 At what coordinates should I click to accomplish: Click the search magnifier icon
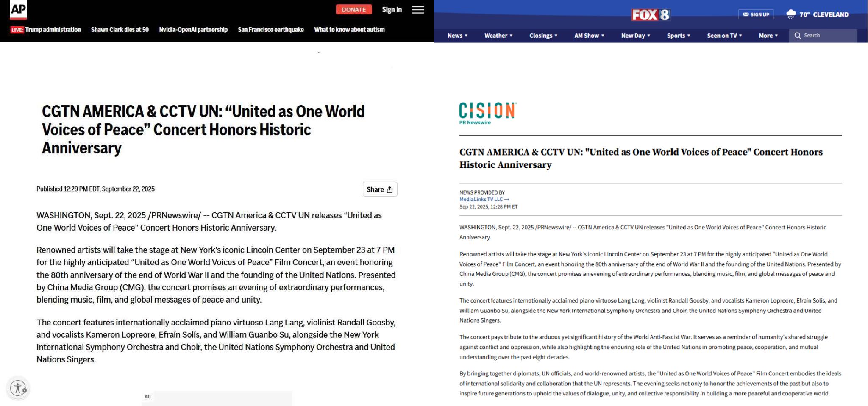[798, 36]
